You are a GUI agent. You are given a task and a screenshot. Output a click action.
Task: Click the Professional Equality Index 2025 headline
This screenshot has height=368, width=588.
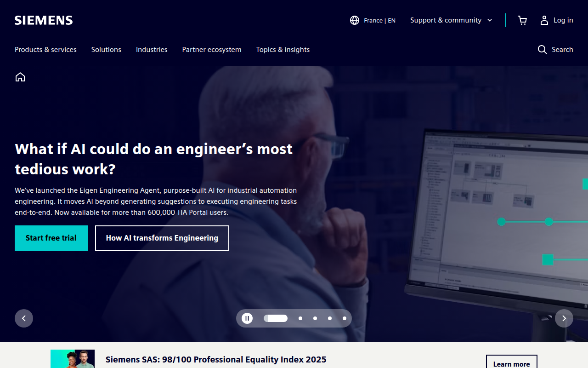216,360
